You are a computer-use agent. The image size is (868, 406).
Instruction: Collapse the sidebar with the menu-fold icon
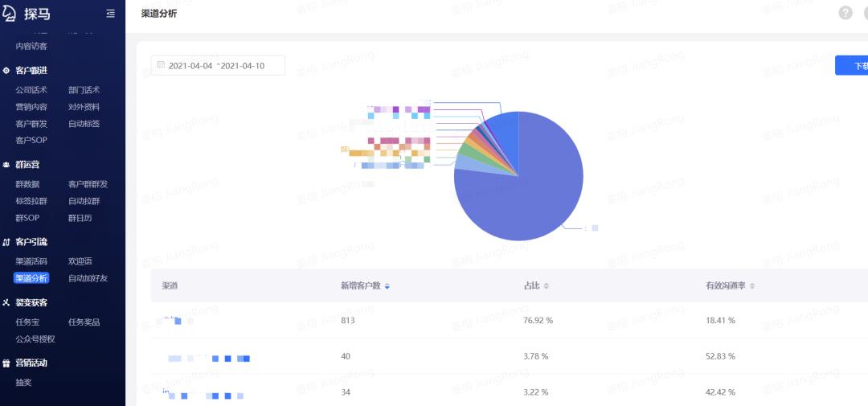click(110, 14)
